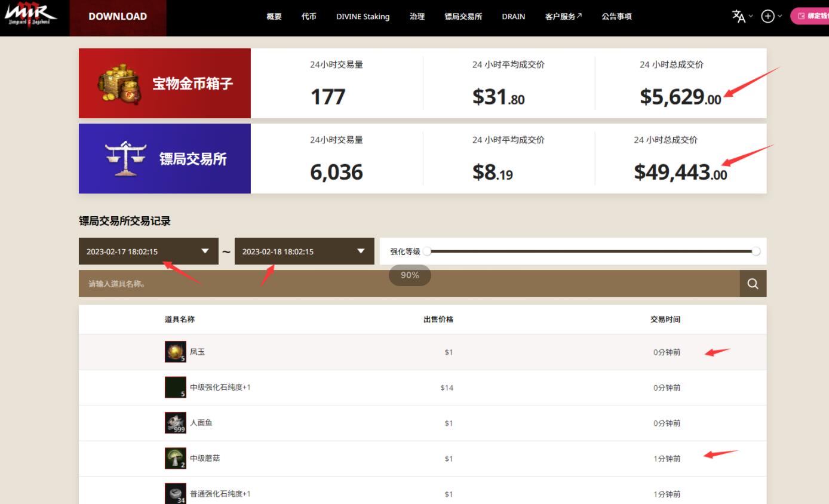The width and height of the screenshot is (829, 504).
Task: Open the end date dropdown 2023-02-18
Action: point(304,251)
